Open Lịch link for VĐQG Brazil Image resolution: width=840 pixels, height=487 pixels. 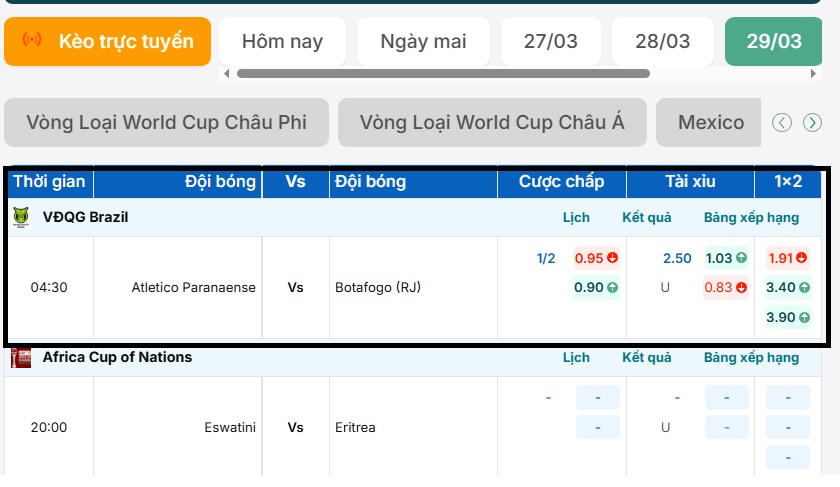click(576, 217)
